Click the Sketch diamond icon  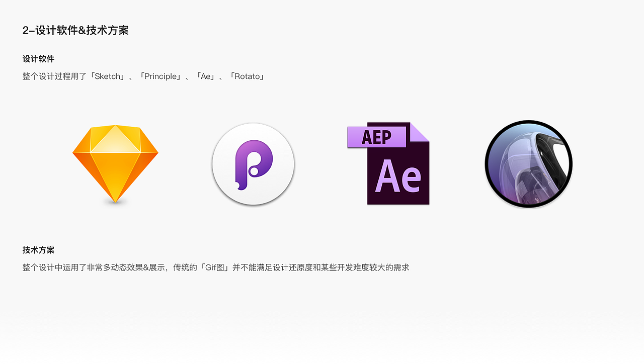[x=115, y=164]
